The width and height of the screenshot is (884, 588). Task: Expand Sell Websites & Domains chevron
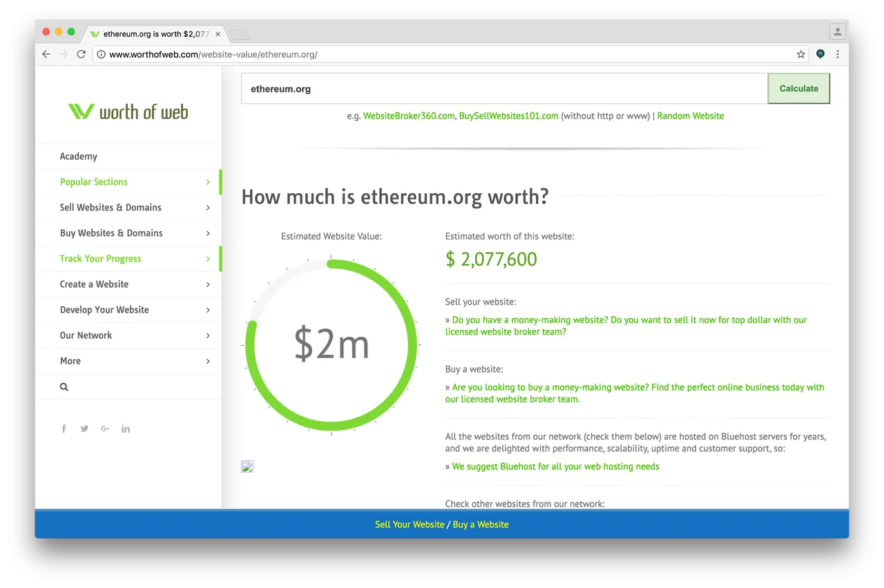coord(208,208)
